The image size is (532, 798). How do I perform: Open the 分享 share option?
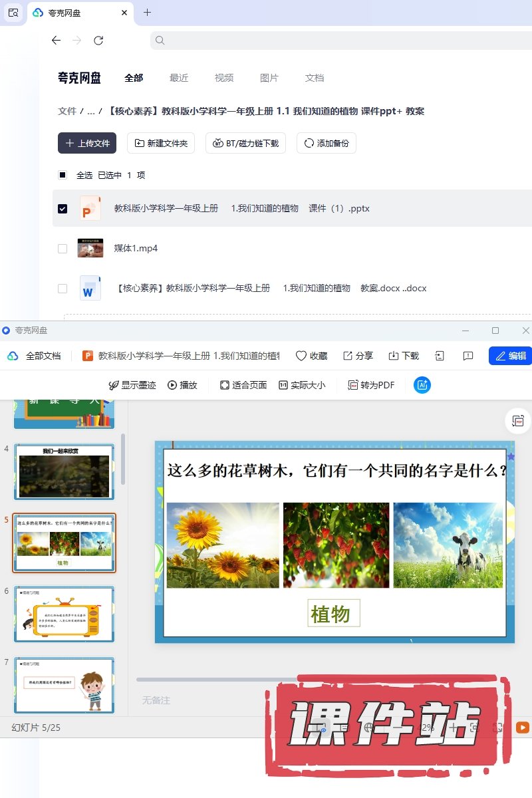(x=358, y=356)
